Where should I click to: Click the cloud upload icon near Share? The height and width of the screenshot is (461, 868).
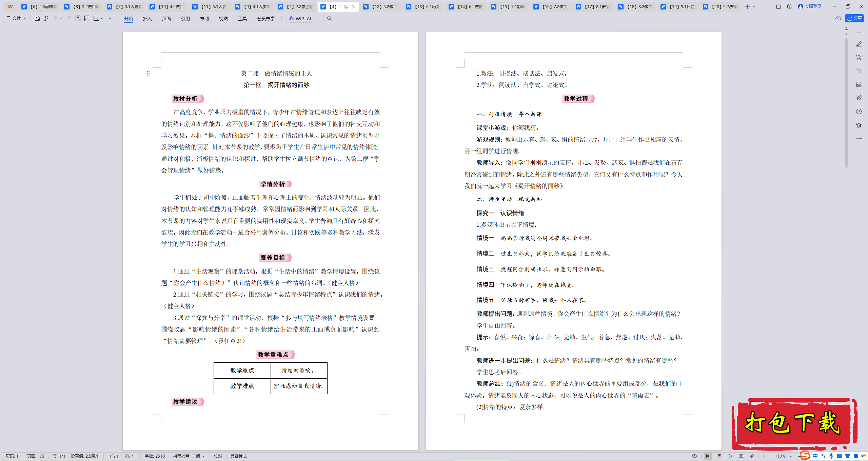[838, 18]
